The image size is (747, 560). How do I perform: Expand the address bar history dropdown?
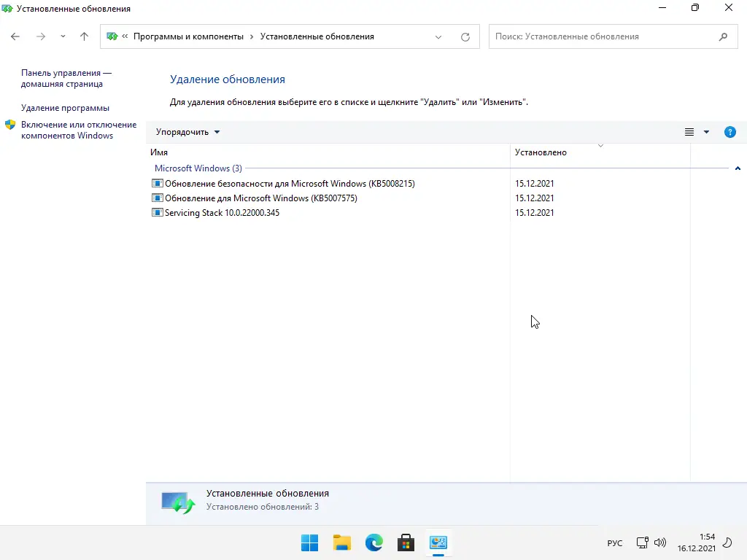438,36
